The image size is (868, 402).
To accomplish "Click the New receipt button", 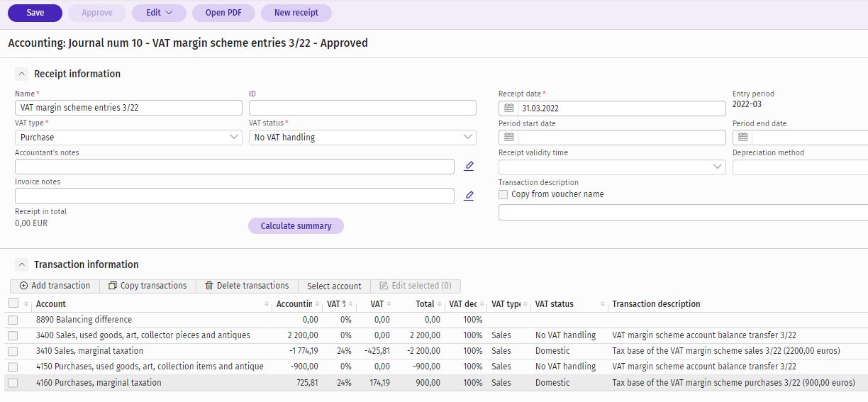I will pyautogui.click(x=296, y=13).
